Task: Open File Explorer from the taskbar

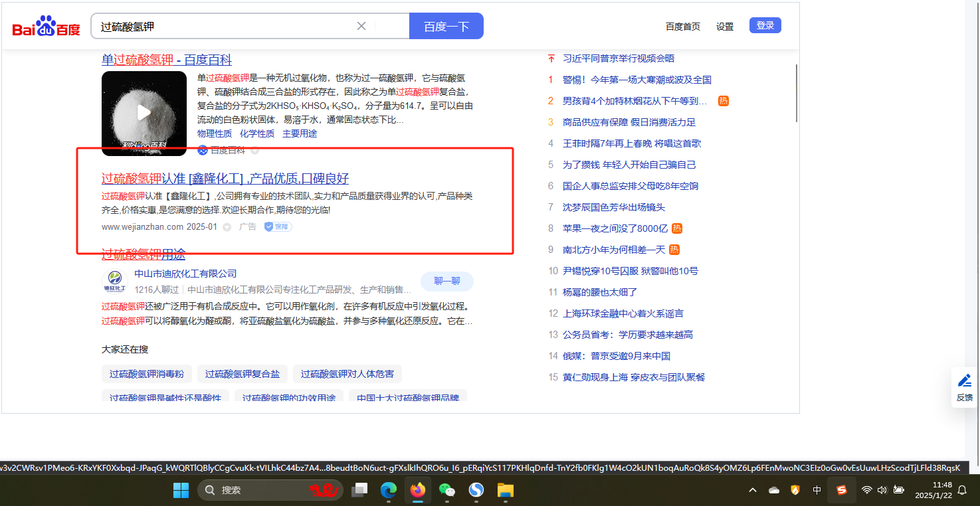Action: point(506,491)
